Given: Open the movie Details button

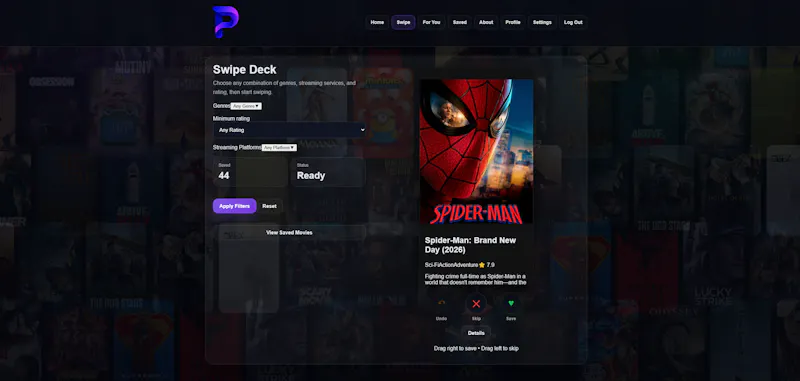Looking at the screenshot, I should (476, 333).
